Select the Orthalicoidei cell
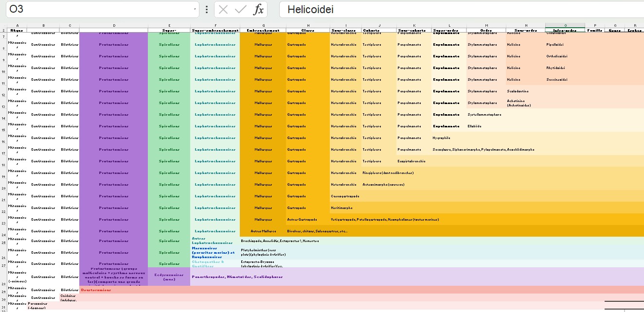 (565, 56)
